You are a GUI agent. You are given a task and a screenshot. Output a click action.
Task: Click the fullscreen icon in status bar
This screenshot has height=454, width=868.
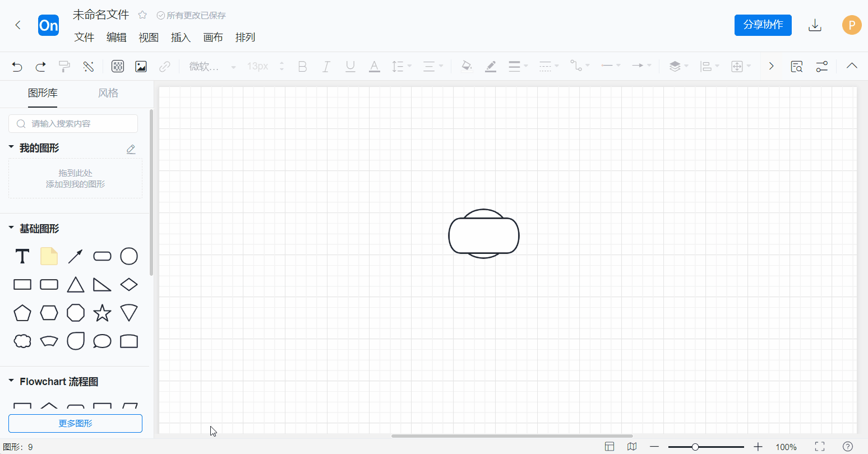(x=820, y=447)
